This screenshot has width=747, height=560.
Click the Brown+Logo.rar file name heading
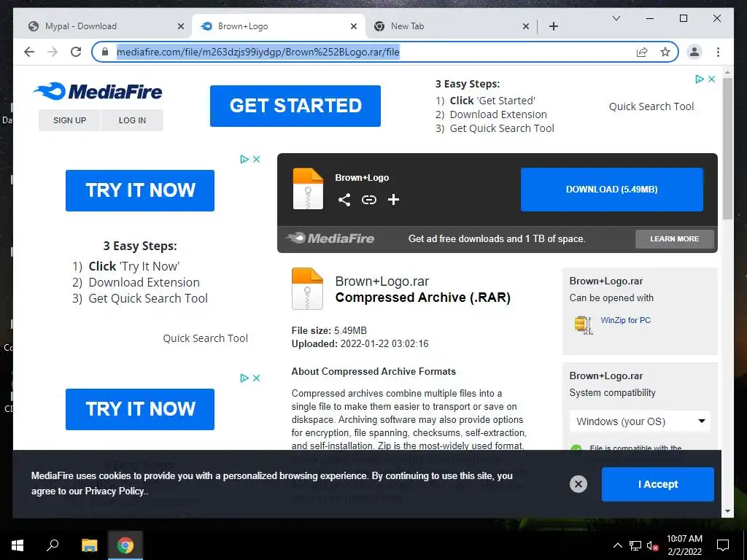pyautogui.click(x=382, y=281)
